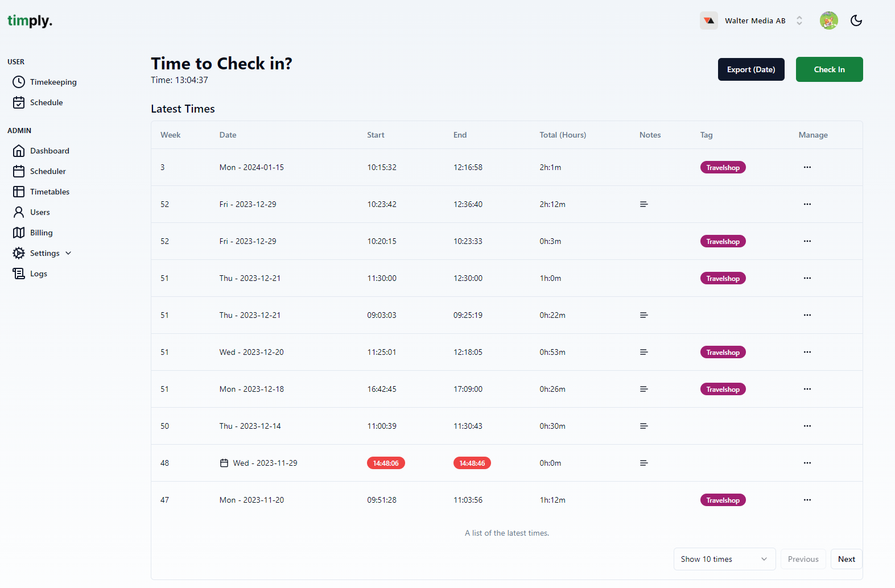Open manage menu for 09:03:03 row
The image size is (895, 588).
coord(807,315)
